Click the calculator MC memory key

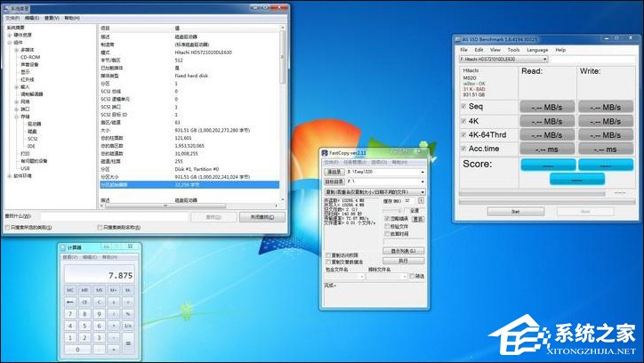point(70,290)
